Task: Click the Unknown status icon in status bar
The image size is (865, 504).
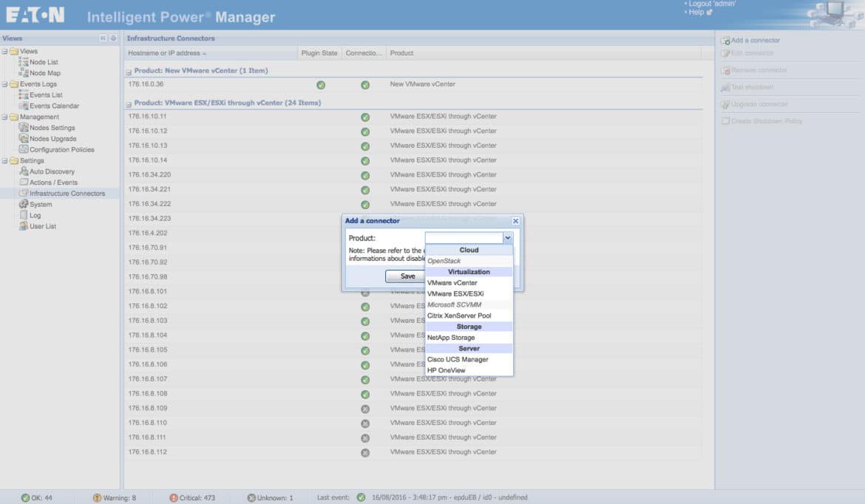Action: pos(251,497)
